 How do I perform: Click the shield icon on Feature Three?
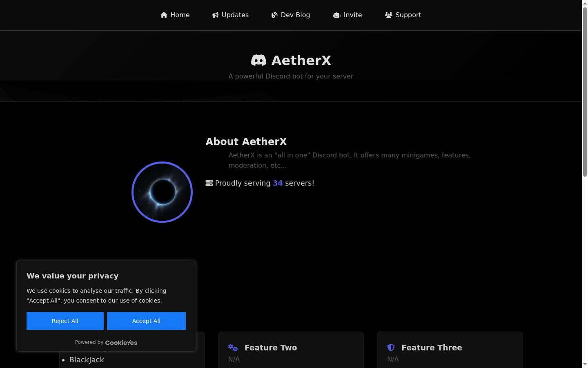[391, 348]
